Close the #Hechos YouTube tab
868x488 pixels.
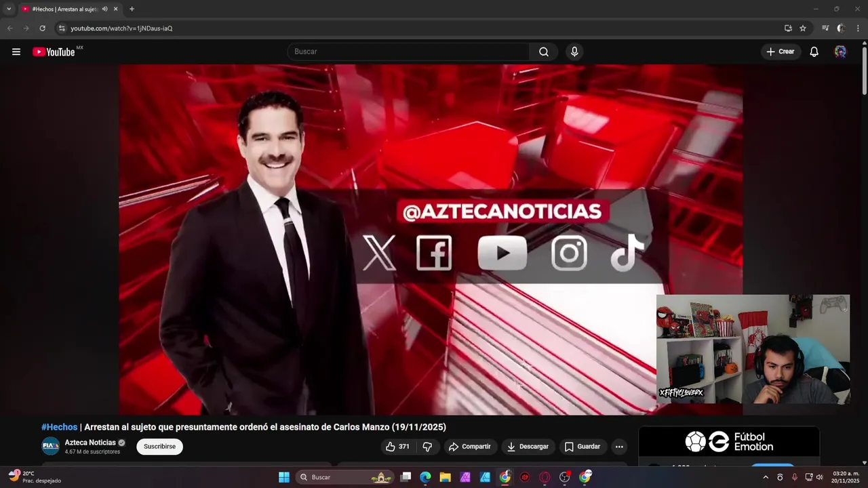pos(115,9)
